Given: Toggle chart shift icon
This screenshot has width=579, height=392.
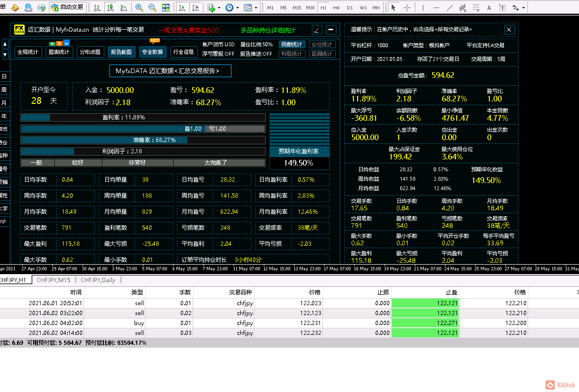Looking at the screenshot, I should point(195,8).
